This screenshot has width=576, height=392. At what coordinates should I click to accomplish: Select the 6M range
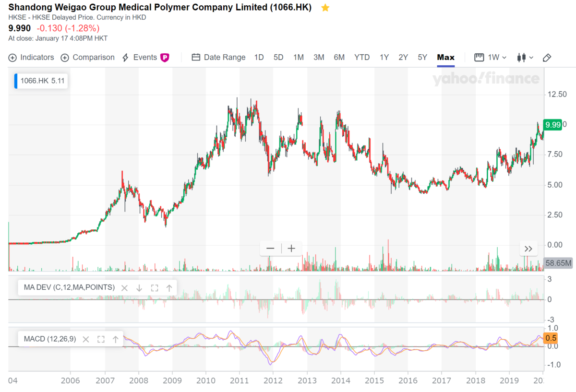pos(339,58)
